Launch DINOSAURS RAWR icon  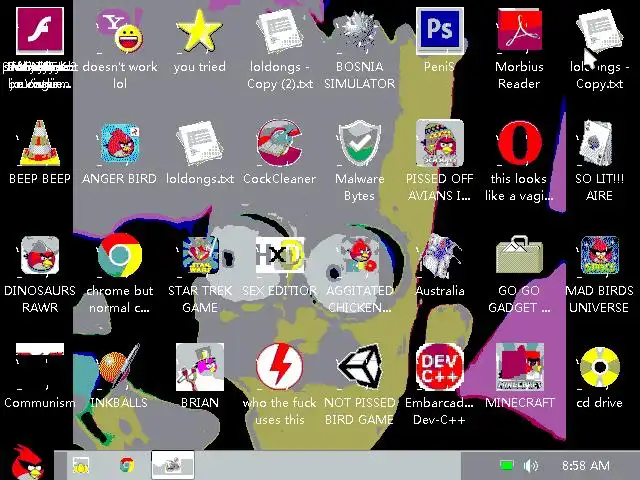(x=40, y=256)
